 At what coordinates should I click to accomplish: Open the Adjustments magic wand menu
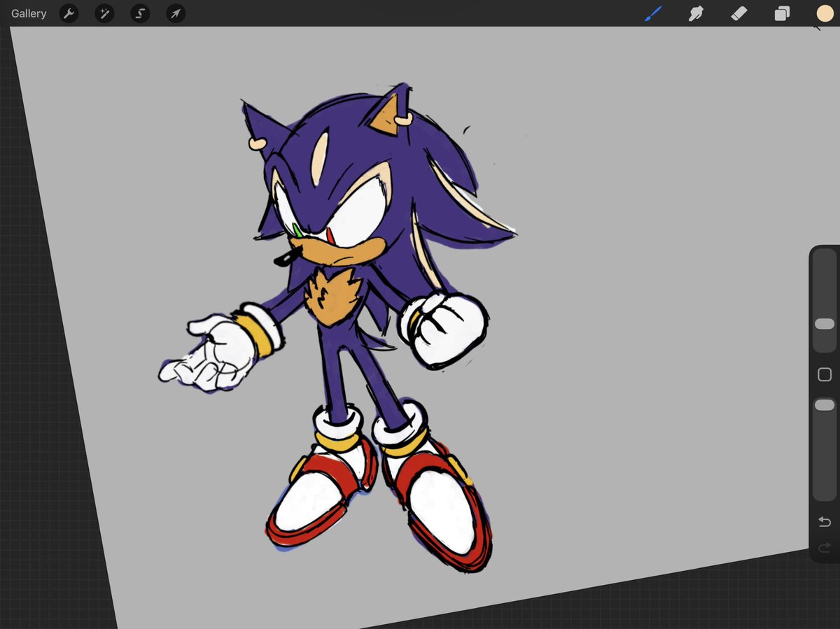click(x=104, y=13)
